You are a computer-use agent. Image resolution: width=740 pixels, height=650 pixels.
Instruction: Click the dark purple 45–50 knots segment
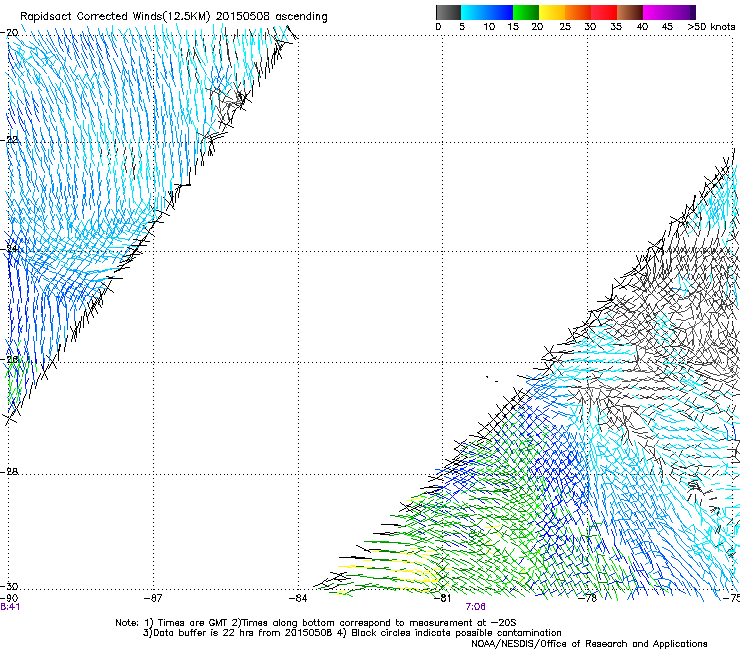pyautogui.click(x=682, y=12)
